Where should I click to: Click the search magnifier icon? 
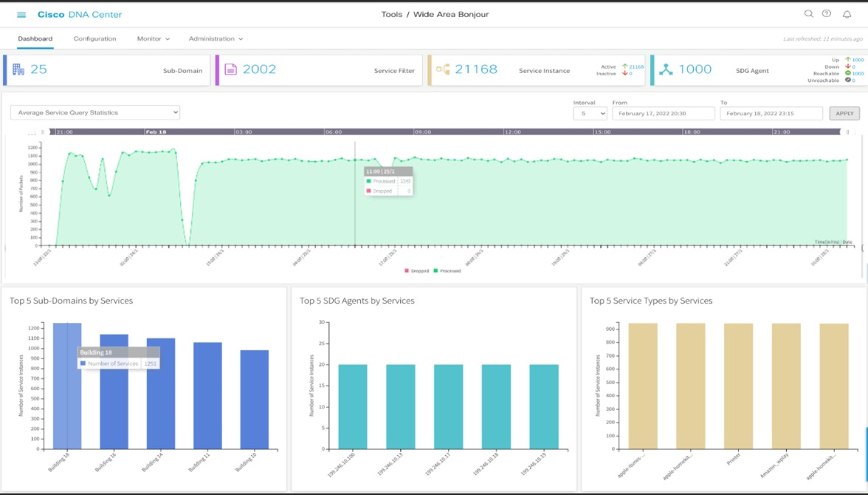click(808, 14)
